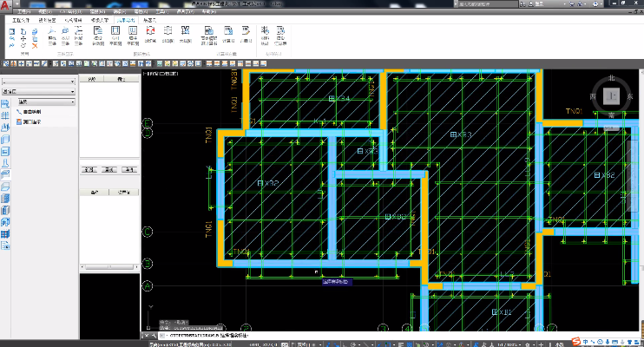Open the dropdown directly above the tree items
The image size is (644, 347).
pos(46,101)
